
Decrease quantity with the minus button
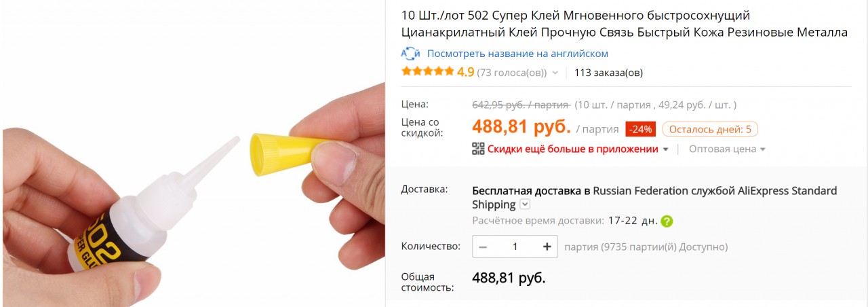[x=483, y=247]
